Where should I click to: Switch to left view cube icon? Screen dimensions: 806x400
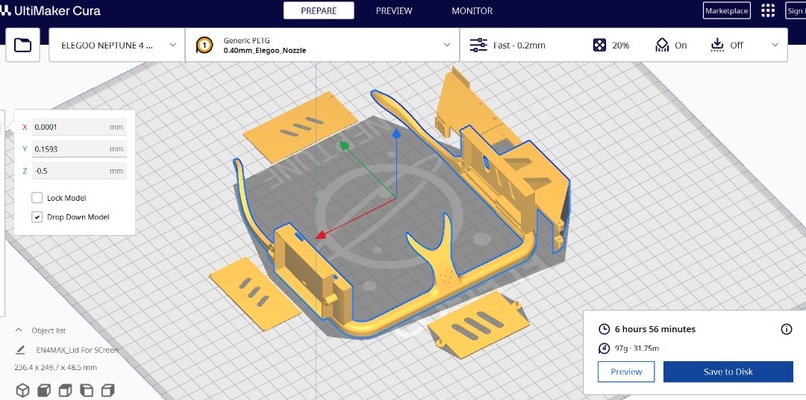[86, 390]
